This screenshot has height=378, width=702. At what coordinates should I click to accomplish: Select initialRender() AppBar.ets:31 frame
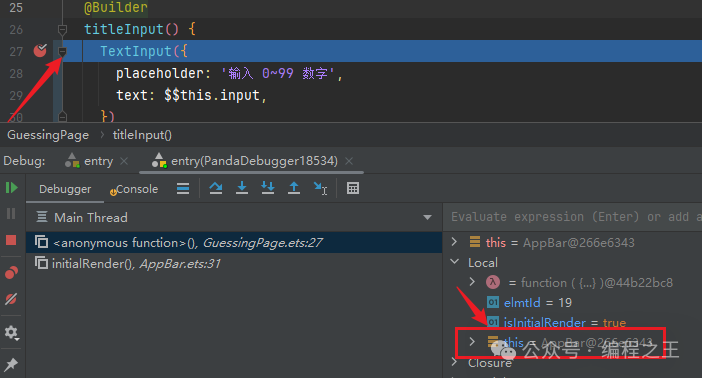[x=234, y=263]
